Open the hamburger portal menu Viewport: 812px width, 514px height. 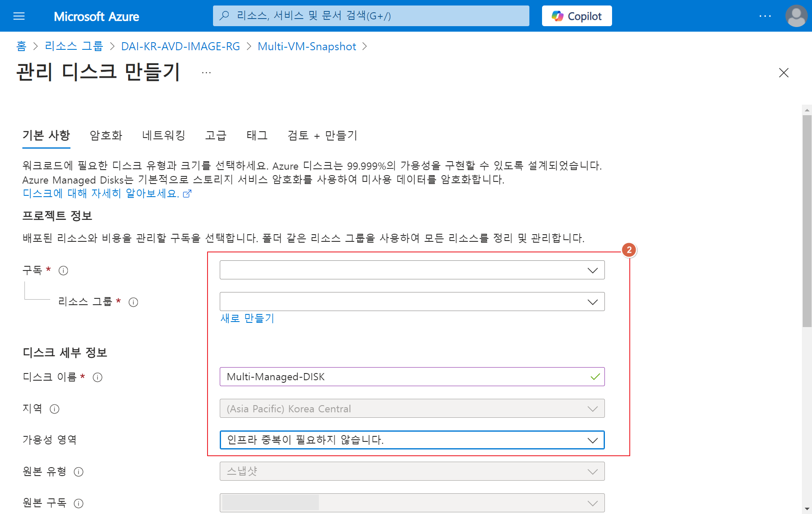[19, 16]
